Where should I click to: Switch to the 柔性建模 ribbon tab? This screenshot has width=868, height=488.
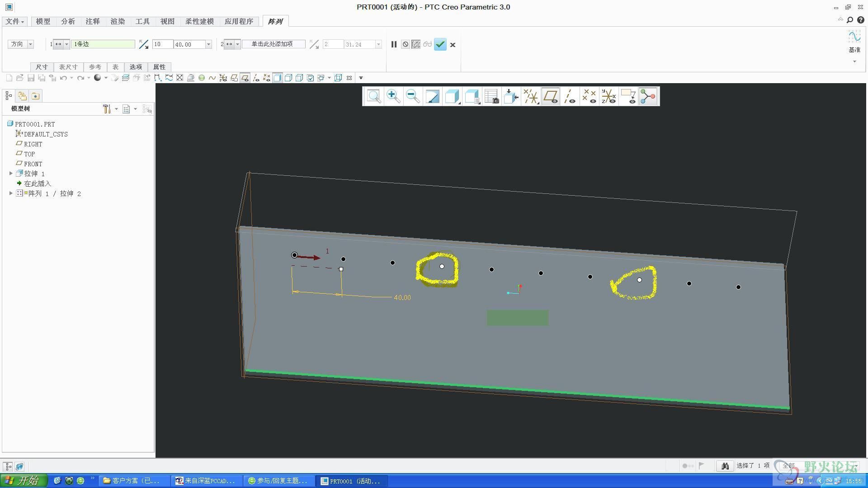[199, 21]
